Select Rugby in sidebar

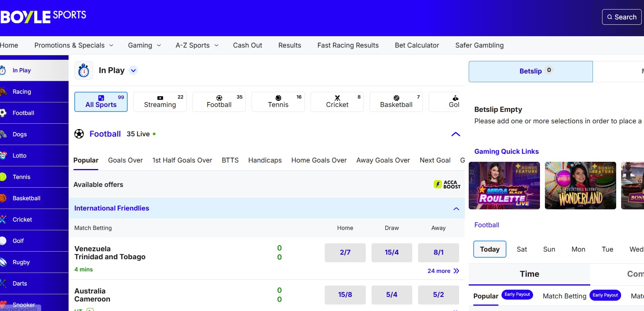point(34,262)
